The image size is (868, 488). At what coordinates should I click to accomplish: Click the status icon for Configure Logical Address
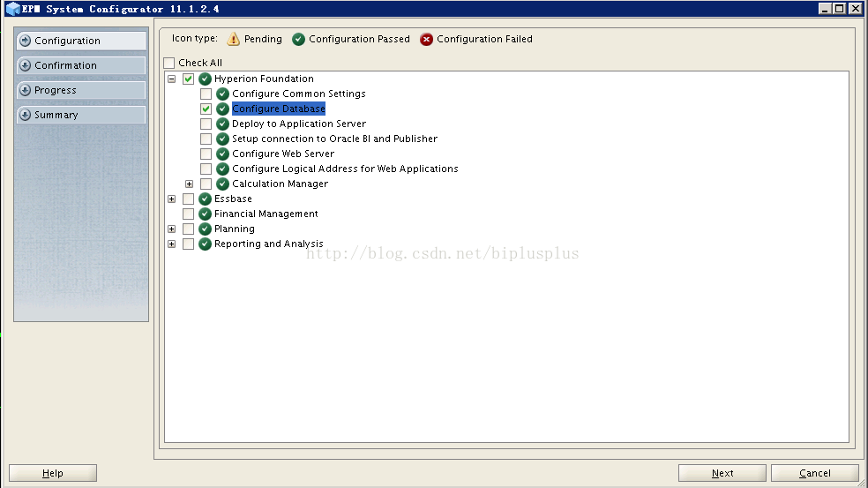pyautogui.click(x=222, y=169)
